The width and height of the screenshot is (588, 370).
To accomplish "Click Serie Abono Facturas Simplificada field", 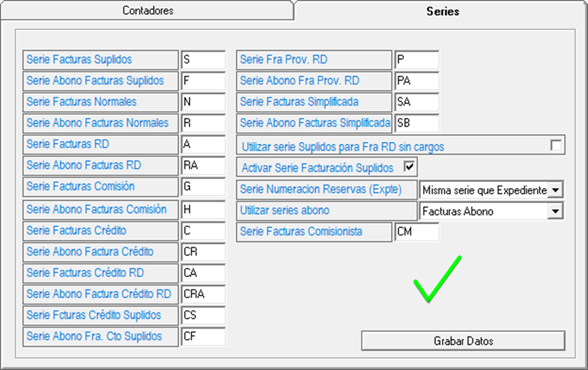I will tap(416, 124).
